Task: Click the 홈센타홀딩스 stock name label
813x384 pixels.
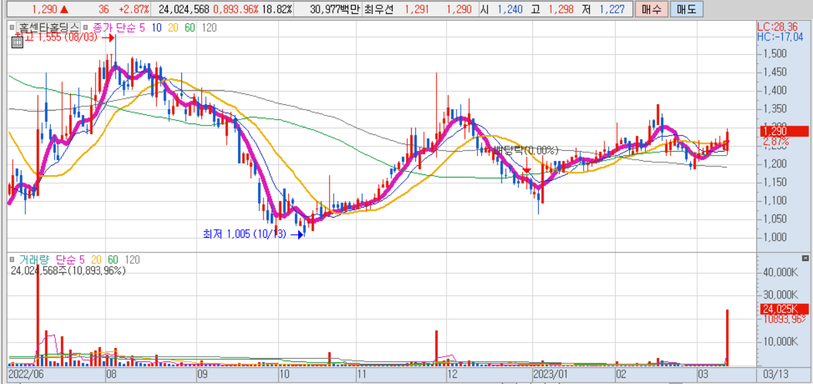Action: tap(48, 28)
